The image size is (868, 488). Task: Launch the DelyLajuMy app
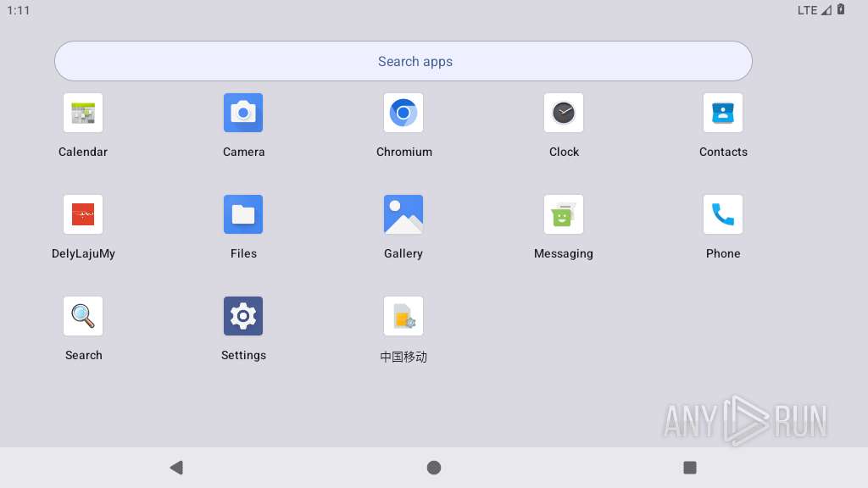pyautogui.click(x=83, y=214)
